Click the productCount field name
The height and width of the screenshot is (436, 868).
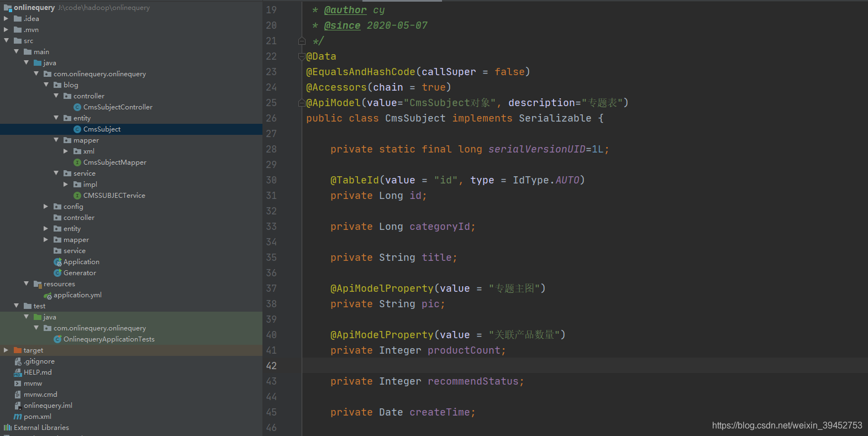pyautogui.click(x=464, y=350)
